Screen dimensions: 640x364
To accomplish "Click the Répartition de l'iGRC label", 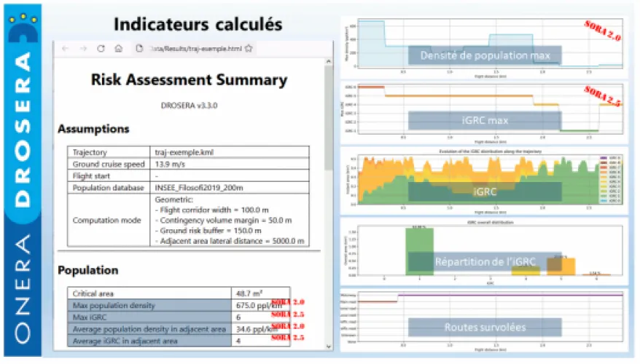I will coord(485,261).
